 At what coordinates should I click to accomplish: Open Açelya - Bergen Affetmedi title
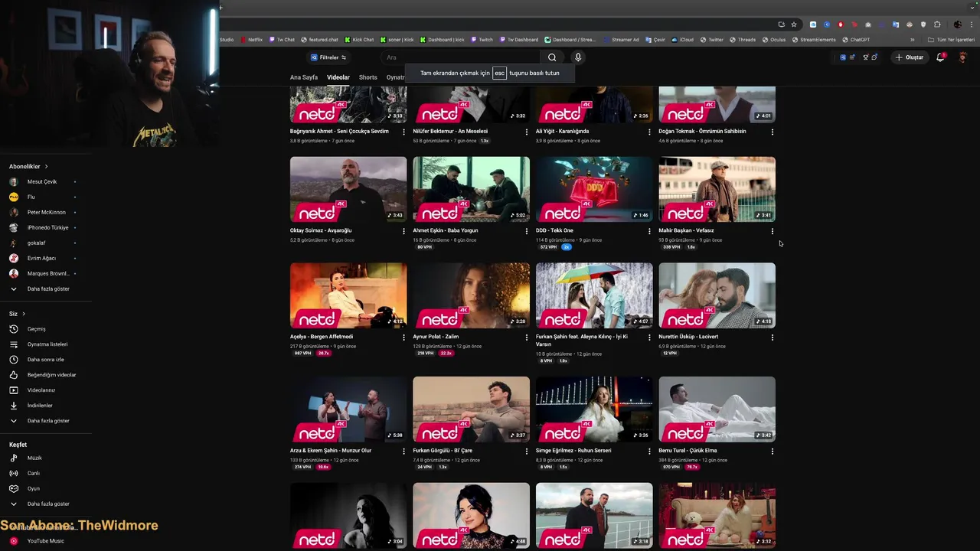[322, 337]
